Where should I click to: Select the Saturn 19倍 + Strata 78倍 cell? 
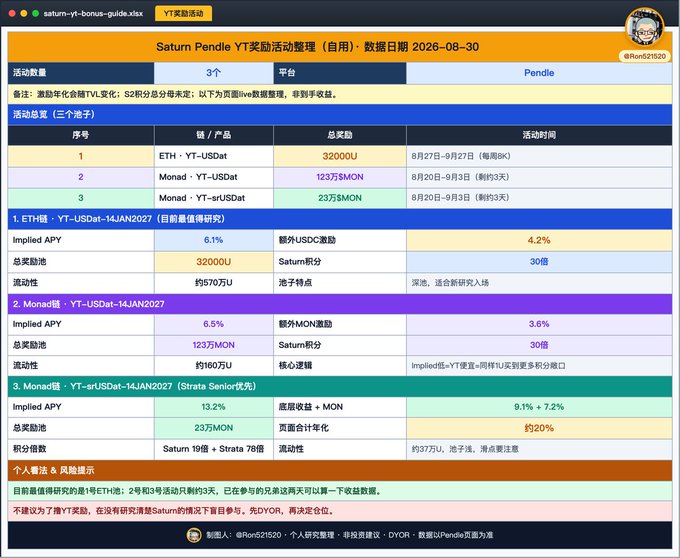coord(214,449)
